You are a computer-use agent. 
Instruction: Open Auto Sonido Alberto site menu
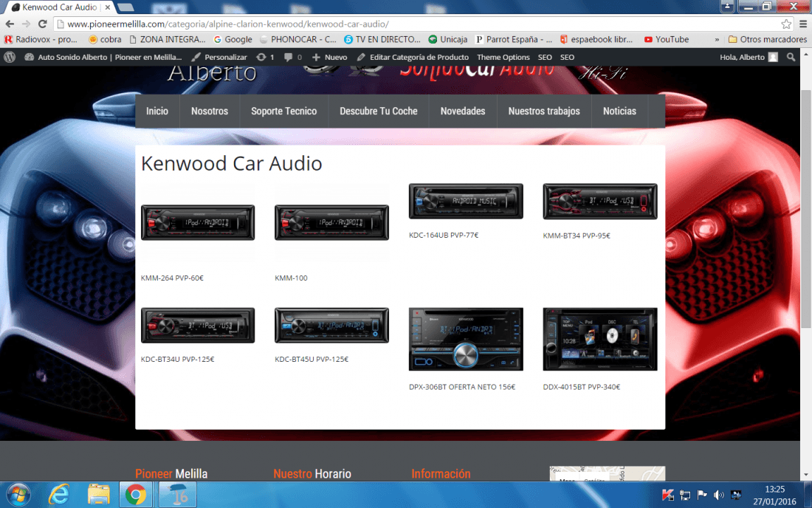pos(103,57)
